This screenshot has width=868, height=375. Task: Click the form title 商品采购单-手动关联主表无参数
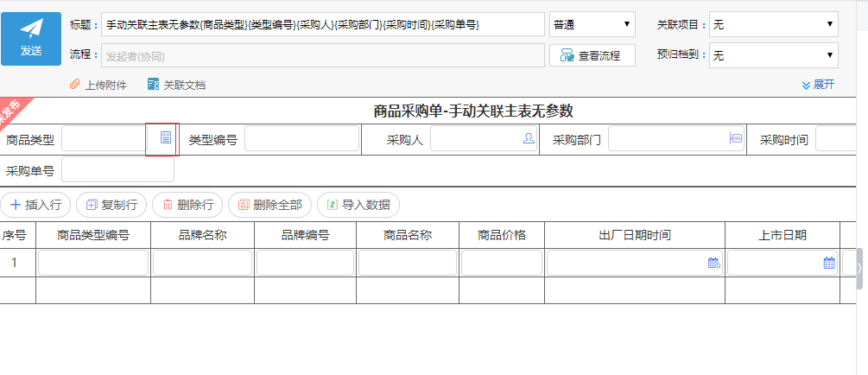coord(473,111)
